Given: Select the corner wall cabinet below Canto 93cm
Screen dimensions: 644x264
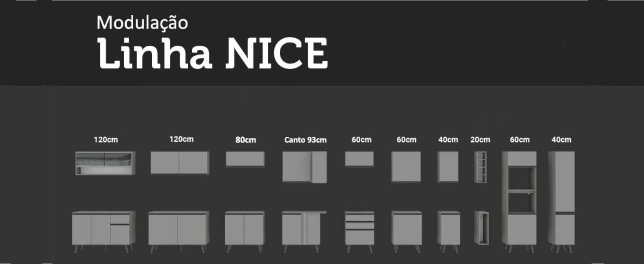Looking at the screenshot, I should 304,167.
